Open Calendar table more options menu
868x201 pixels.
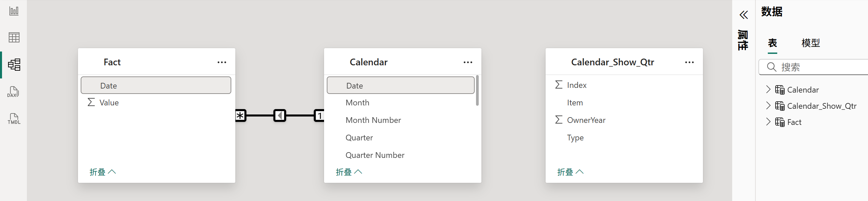tap(468, 62)
